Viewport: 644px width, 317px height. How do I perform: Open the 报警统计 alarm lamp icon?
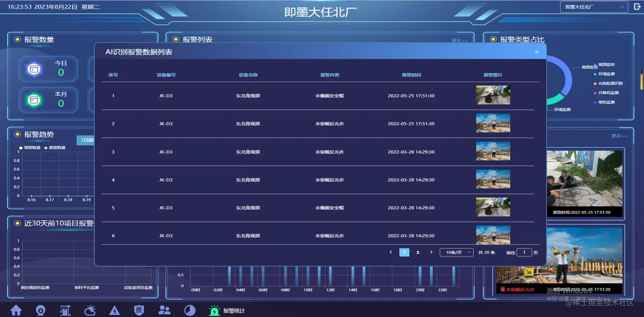pos(214,310)
